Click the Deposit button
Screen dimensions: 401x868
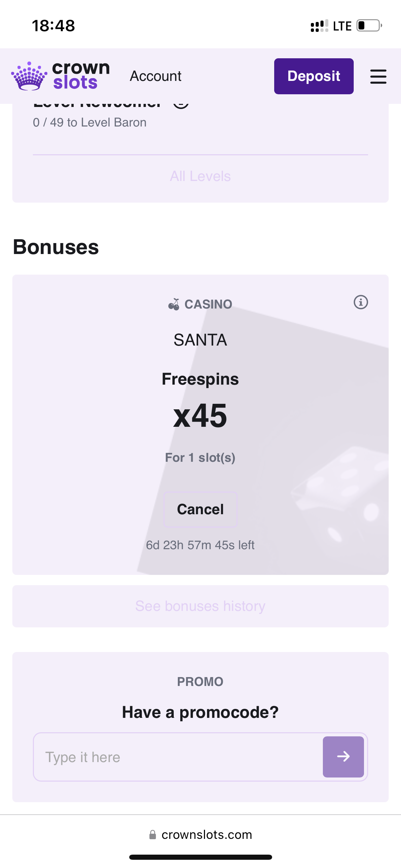(x=314, y=76)
